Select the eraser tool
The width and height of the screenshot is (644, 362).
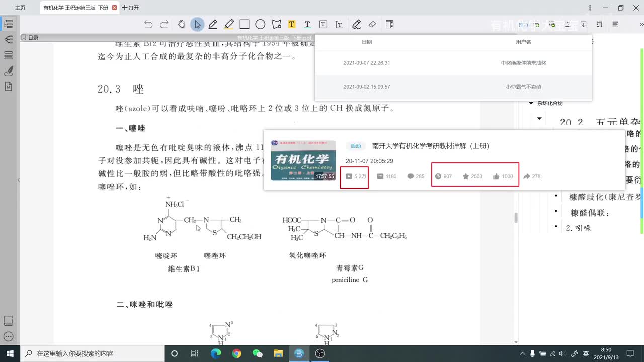coord(372,24)
